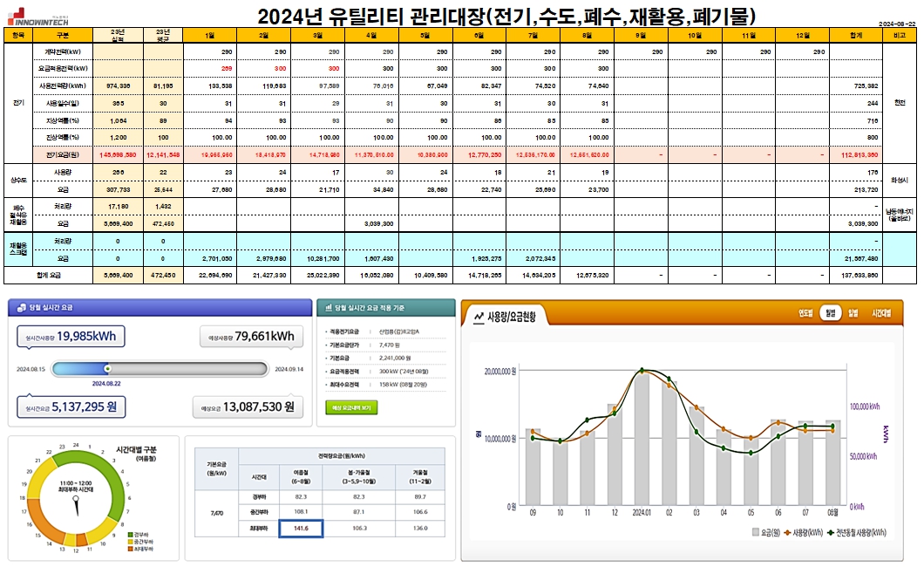This screenshot has width=924, height=567.
Task: Click the orange 최대부하 legend square
Action: point(131,550)
